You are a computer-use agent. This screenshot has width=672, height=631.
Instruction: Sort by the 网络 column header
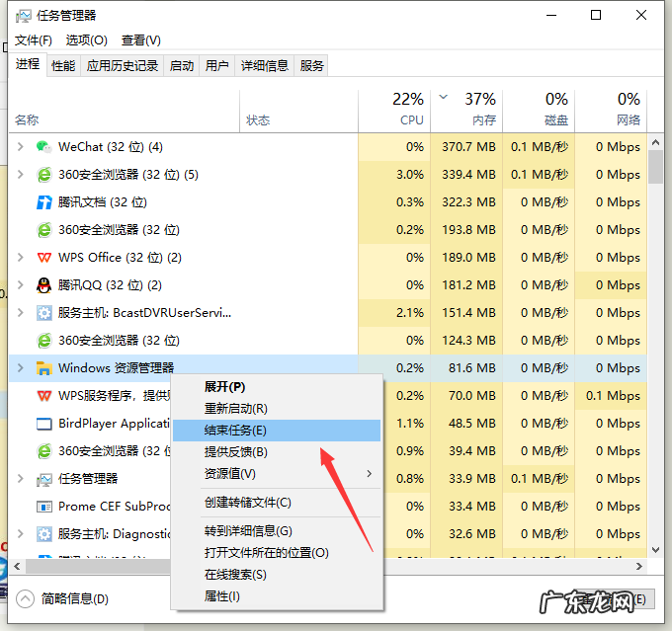click(611, 111)
